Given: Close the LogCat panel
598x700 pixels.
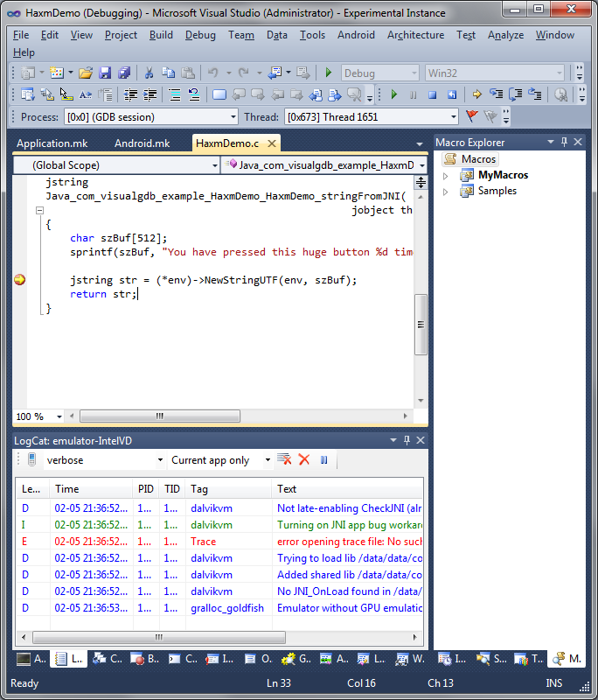Looking at the screenshot, I should click(x=420, y=440).
